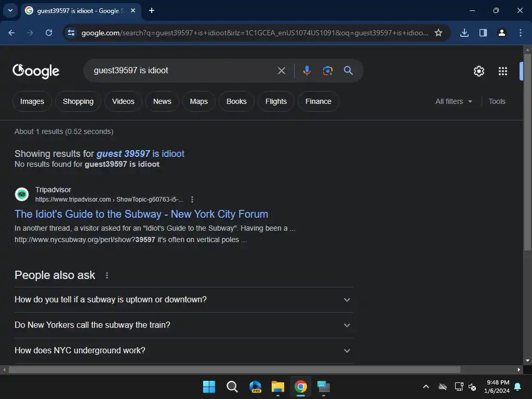Search by image with Google Lens

(x=327, y=71)
